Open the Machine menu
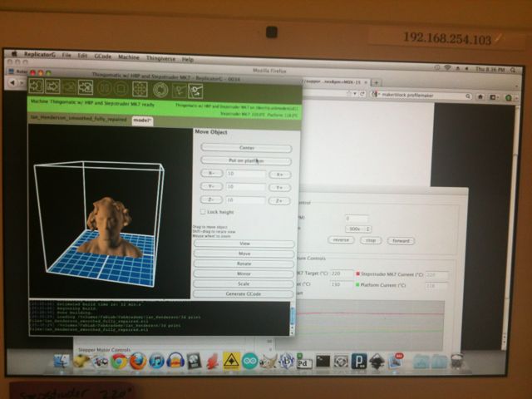Viewport: 532px width, 399px height. tap(129, 57)
